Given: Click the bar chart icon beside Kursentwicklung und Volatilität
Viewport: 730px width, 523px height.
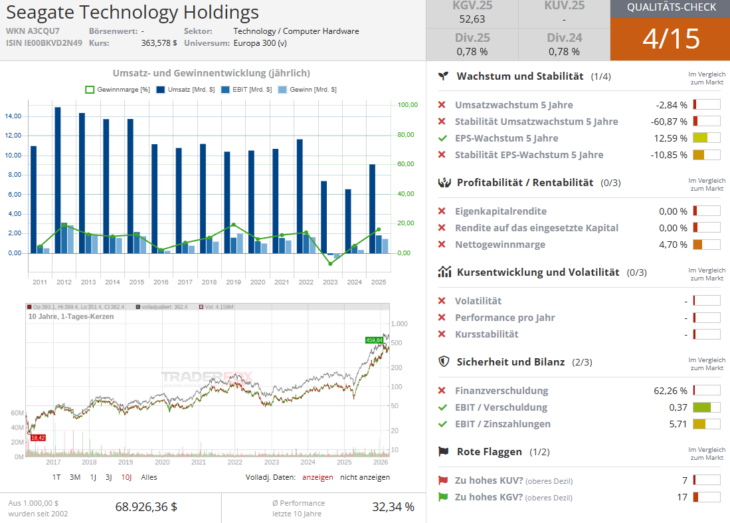Looking at the screenshot, I should point(443,272).
